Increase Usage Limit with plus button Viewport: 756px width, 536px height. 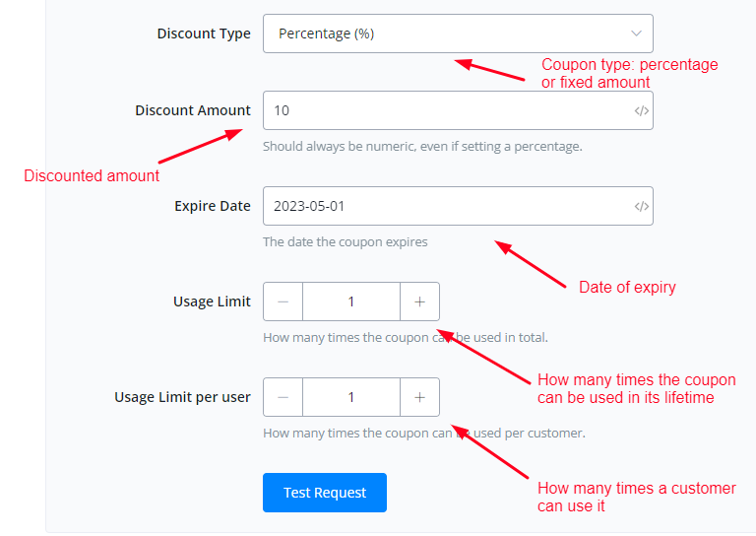coord(419,301)
